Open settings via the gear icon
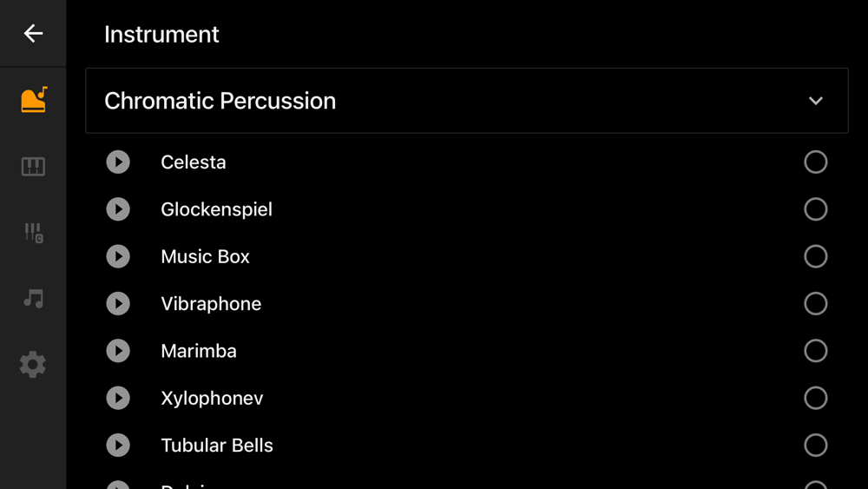The height and width of the screenshot is (489, 868). point(33,364)
